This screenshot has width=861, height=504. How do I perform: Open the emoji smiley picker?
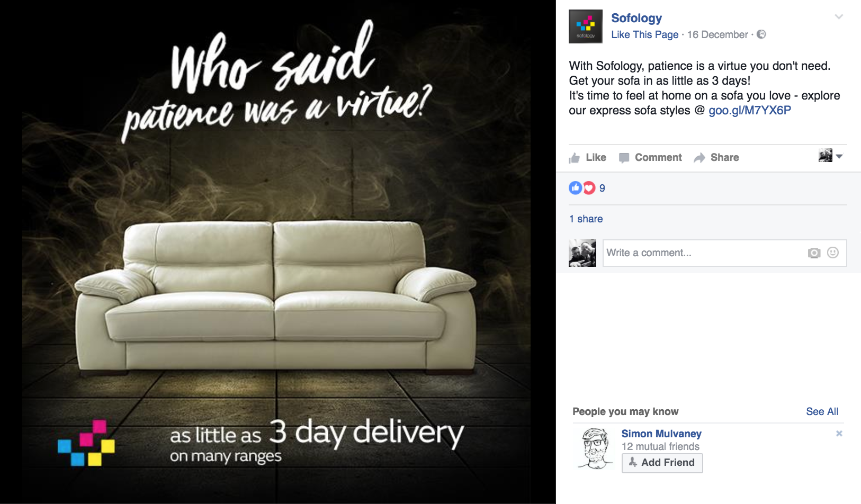[x=833, y=253]
